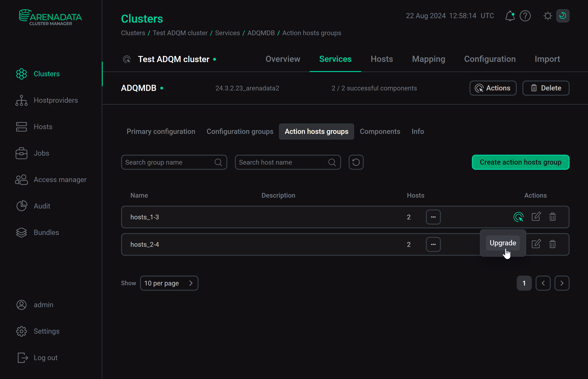The image size is (588, 379).
Task: Go to the next page
Action: pos(562,283)
